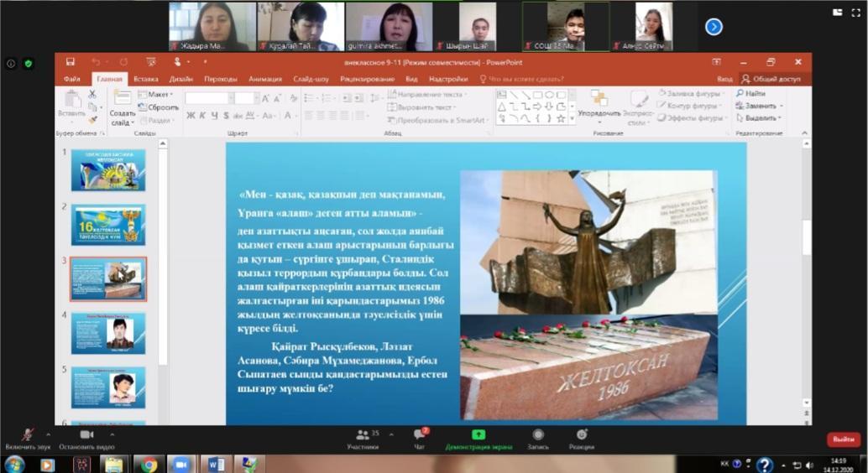
Task: Apply underline formatting (Ч)
Action: [214, 116]
